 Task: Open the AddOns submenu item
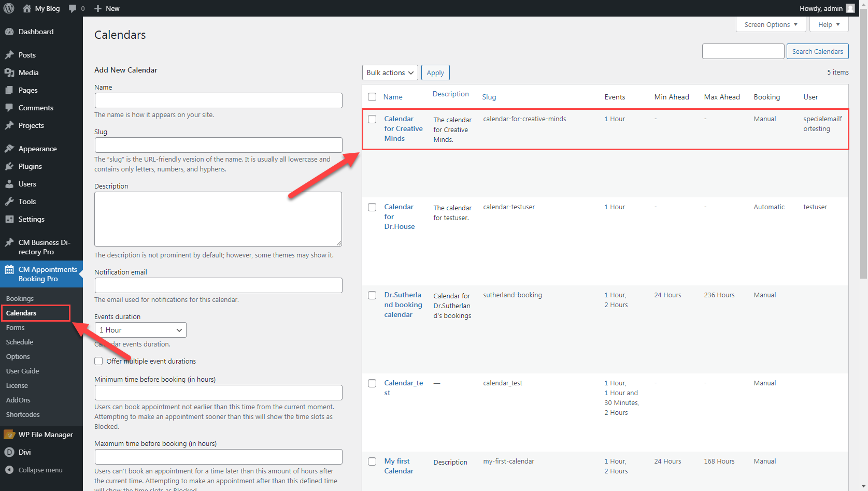point(18,400)
